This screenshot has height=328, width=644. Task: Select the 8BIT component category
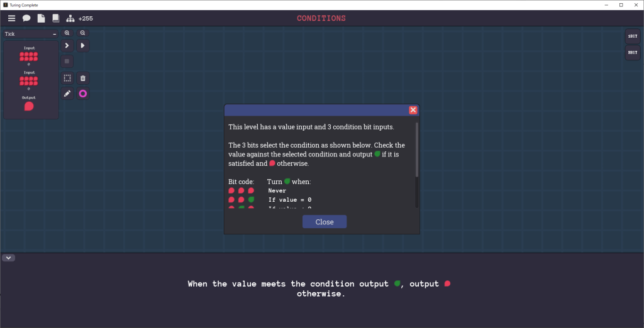632,53
